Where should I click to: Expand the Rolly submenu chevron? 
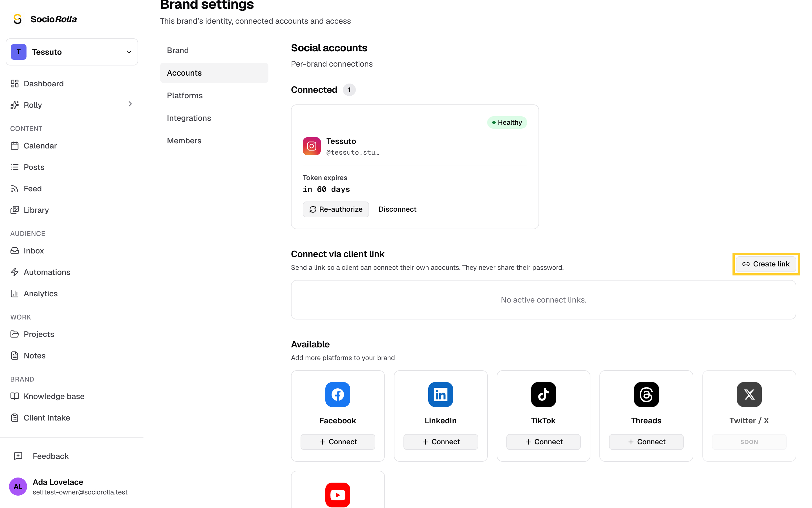click(x=130, y=104)
